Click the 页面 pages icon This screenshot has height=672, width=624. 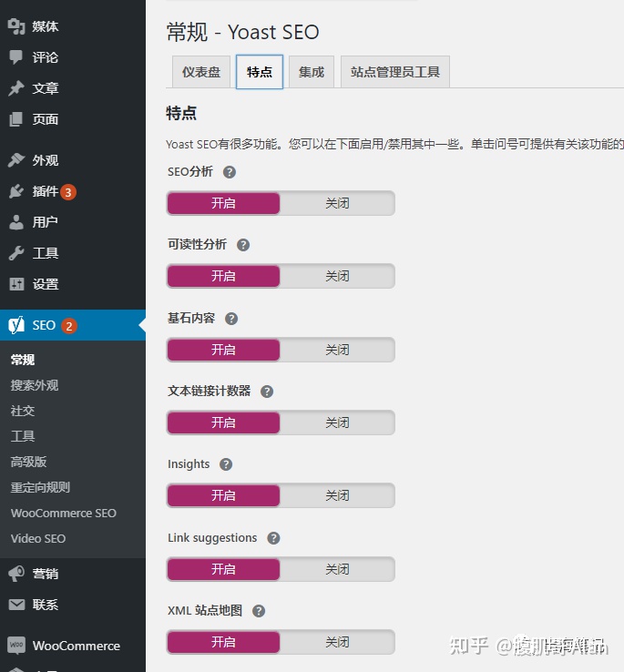pyautogui.click(x=16, y=119)
